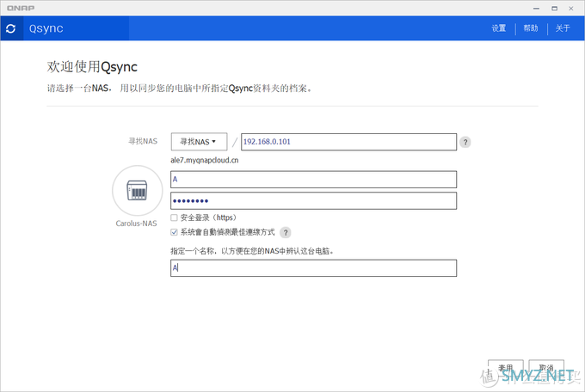Focus the password input field
The width and height of the screenshot is (585, 392).
tap(313, 200)
